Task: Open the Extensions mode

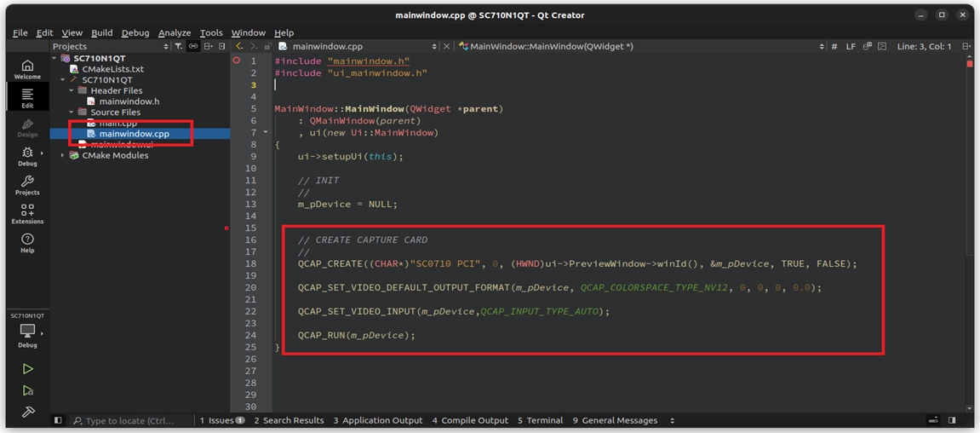Action: point(27,213)
